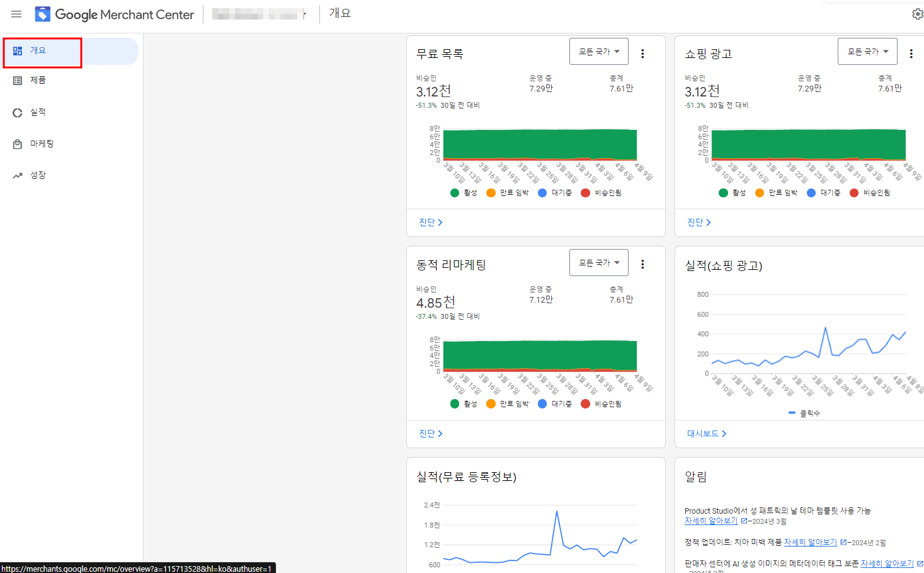Viewport: 924px width, 573px height.
Task: Open Merchant Center settings via the gear icon
Action: (x=918, y=13)
